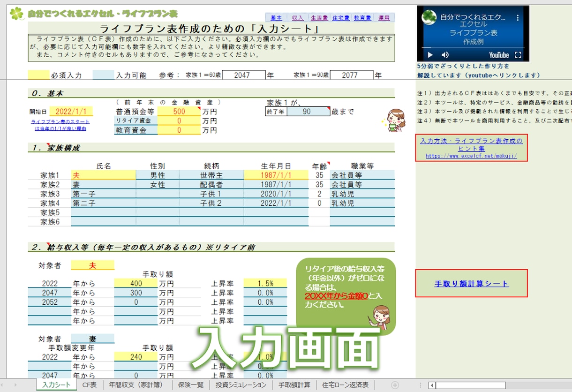Click the left arrow of horizontal scrollbar

(431, 385)
